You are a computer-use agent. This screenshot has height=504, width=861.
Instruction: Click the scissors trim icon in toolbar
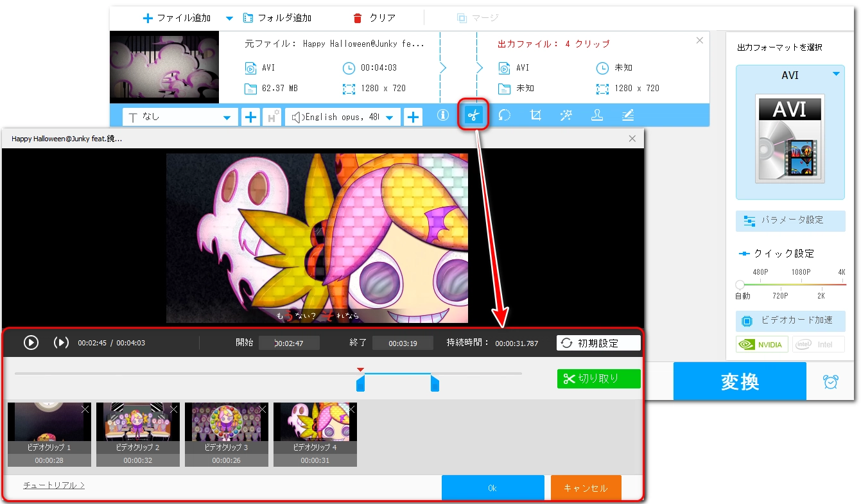coord(473,116)
